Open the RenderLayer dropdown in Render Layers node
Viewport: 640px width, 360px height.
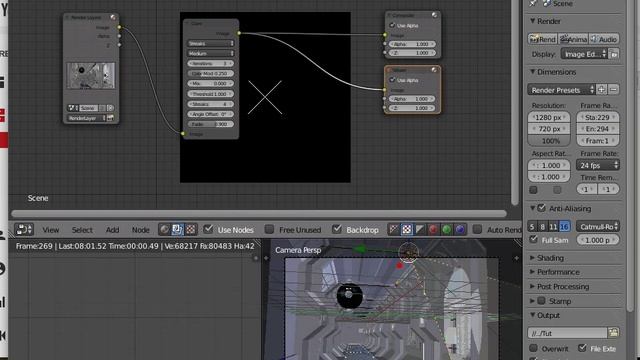(x=87, y=118)
